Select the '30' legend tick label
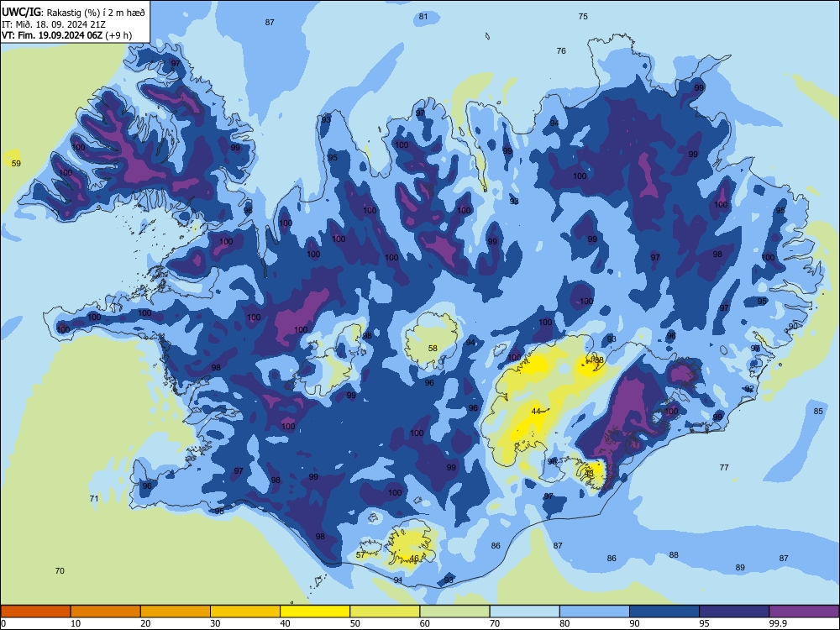Viewport: 840px width, 630px height. [x=215, y=623]
